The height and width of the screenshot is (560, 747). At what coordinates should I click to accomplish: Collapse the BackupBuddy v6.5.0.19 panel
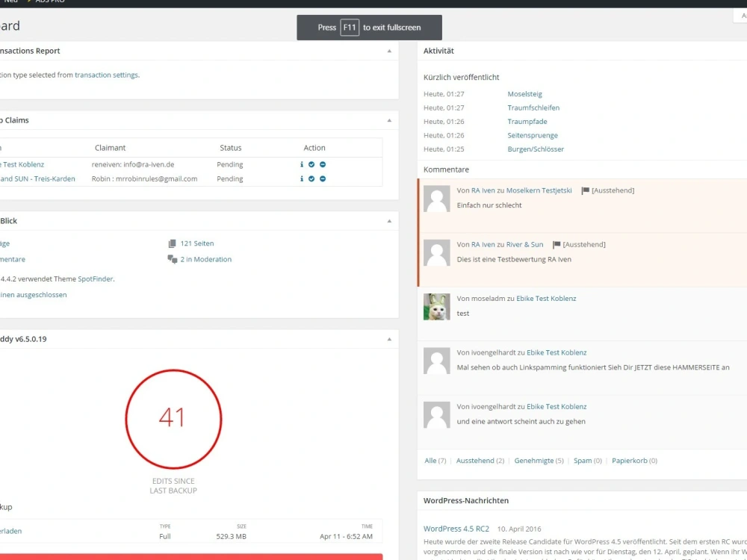pos(389,339)
